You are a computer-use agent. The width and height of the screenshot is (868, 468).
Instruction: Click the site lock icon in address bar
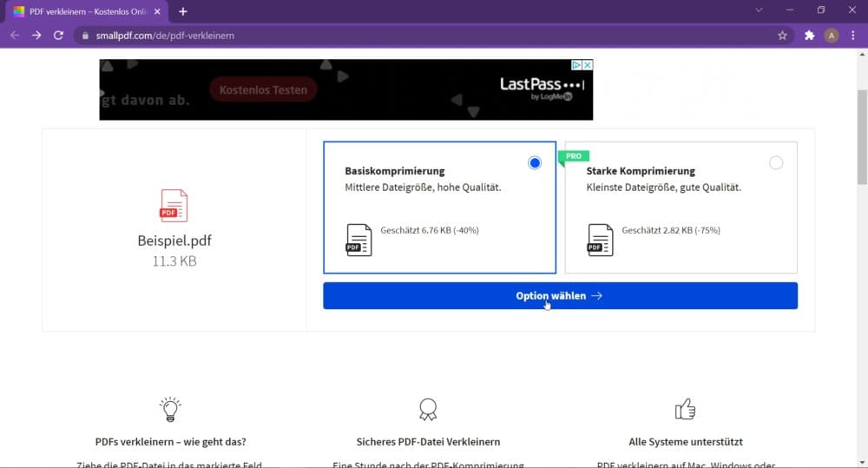(x=85, y=36)
